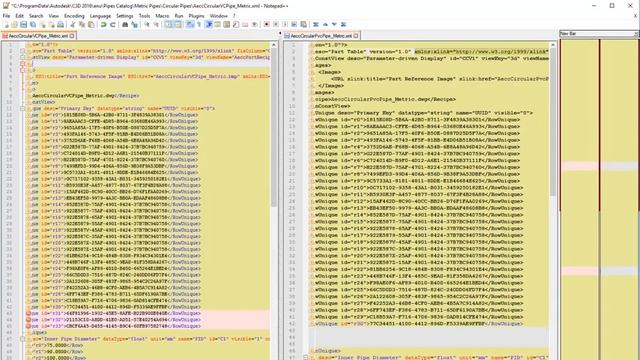640x360 pixels.
Task: Click left pane scrollbar up arrow
Action: pyautogui.click(x=273, y=44)
